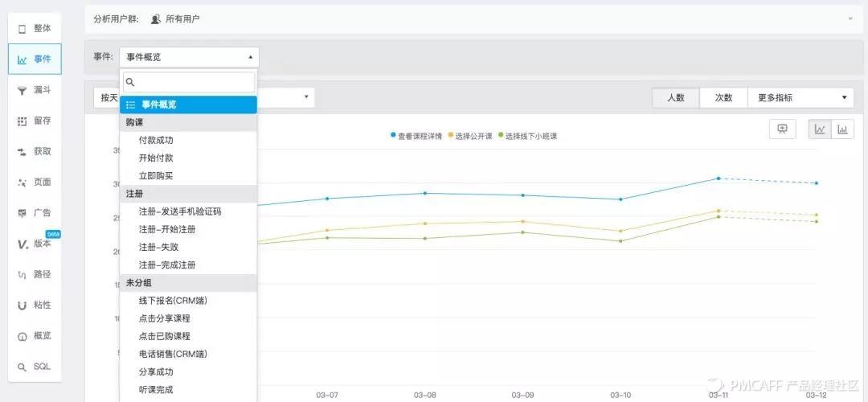Select the 路径 path analysis icon
This screenshot has width=868, height=402.
coord(23,274)
